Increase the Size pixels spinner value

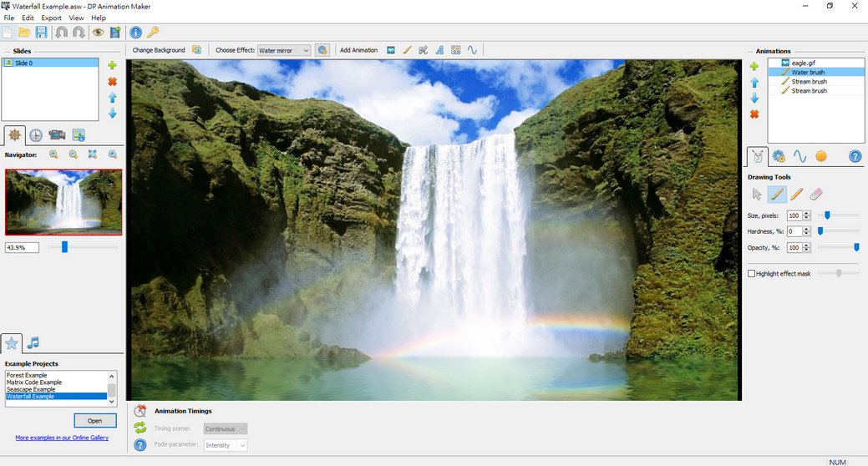coord(806,213)
